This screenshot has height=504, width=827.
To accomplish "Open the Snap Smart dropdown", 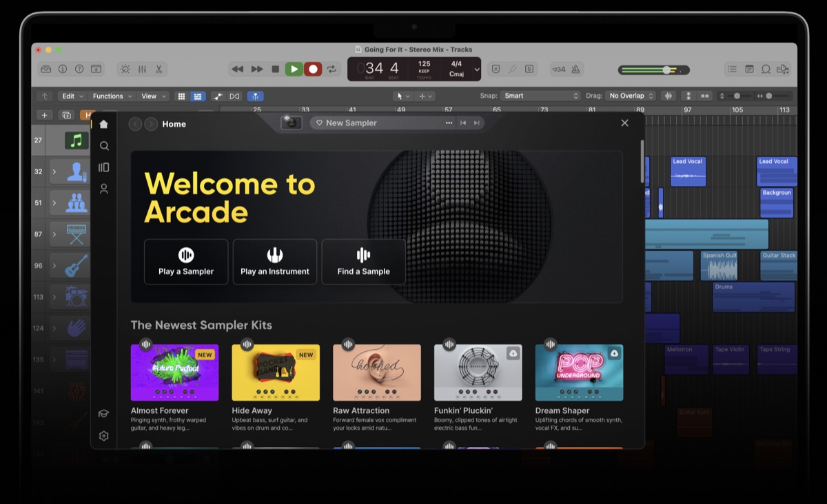I will (541, 96).
